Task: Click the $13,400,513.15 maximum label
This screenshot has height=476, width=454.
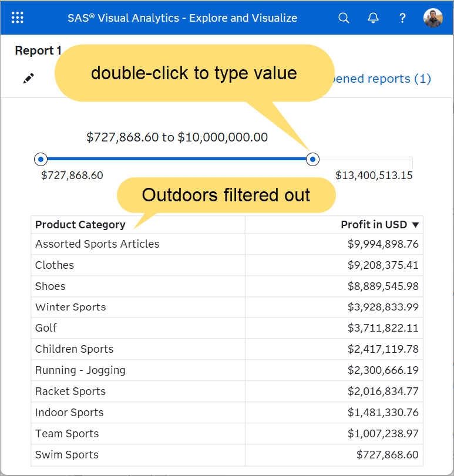Action: tap(374, 175)
